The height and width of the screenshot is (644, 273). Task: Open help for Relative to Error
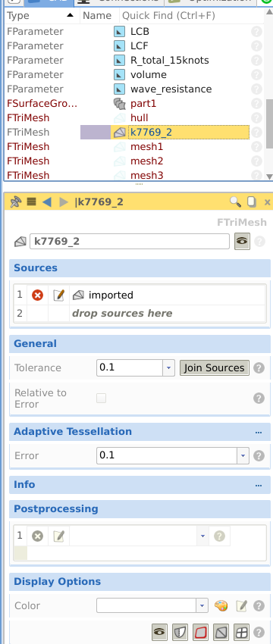[x=259, y=398]
